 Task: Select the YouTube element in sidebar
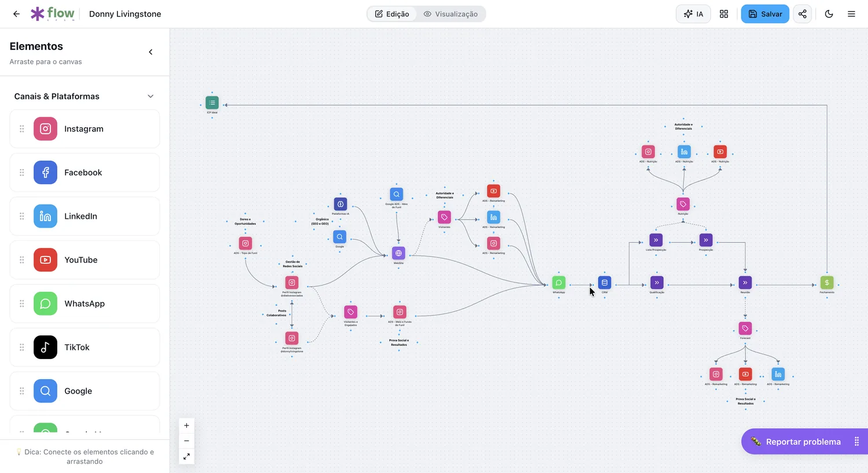[x=84, y=260]
